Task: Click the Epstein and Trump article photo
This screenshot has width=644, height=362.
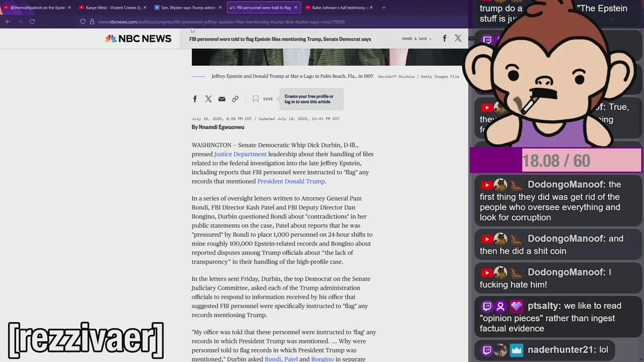Action: coord(330,57)
